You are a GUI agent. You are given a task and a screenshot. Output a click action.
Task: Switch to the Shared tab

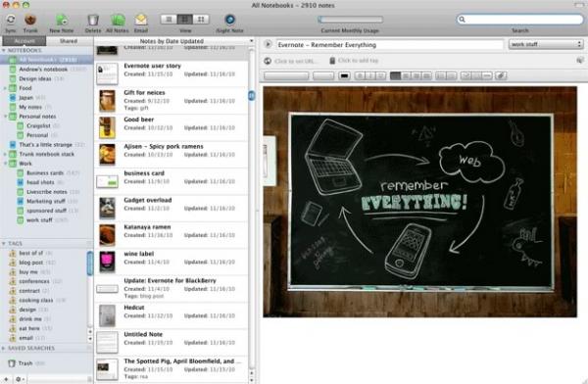click(69, 41)
